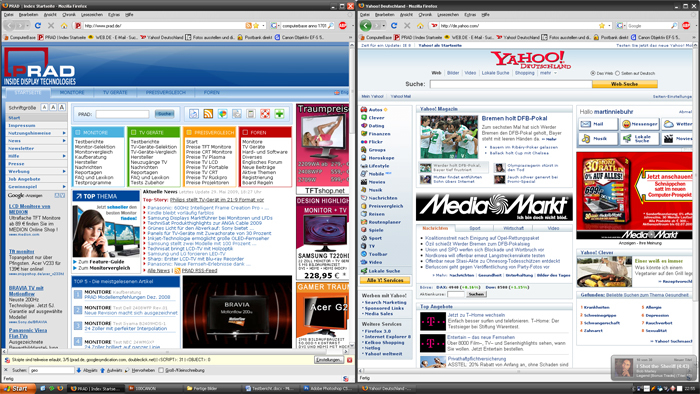The height and width of the screenshot is (394, 700).
Task: Switch to the Sport tab in Yahoo news
Action: tap(475, 228)
